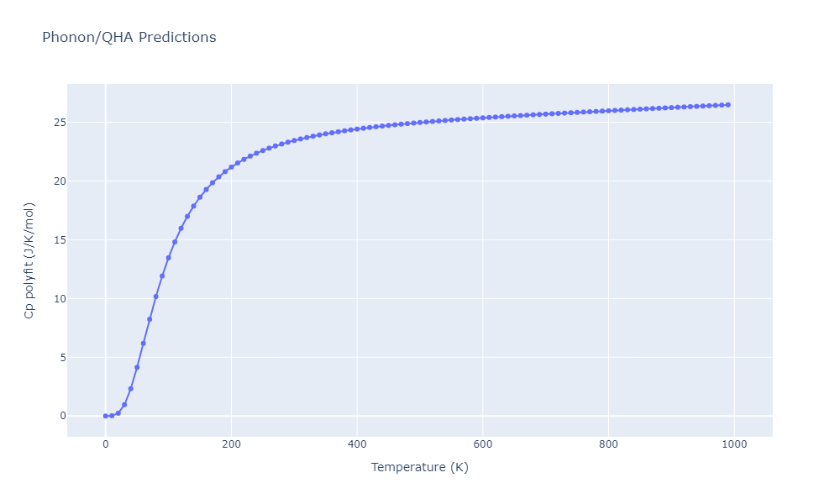This screenshot has height=504, width=840.
Task: Click the x-axis tick label 0
Action: [106, 444]
